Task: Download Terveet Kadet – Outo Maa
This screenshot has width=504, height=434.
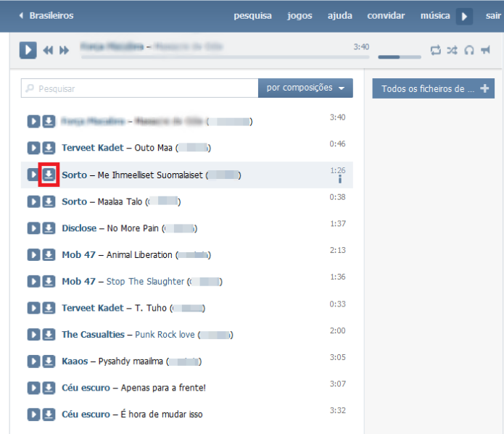Action: tap(49, 148)
